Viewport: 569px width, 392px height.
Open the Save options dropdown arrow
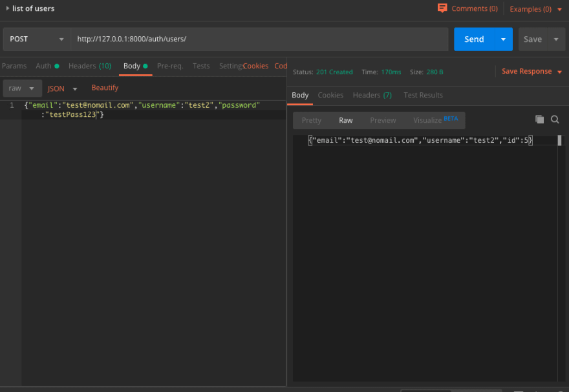[x=556, y=39]
